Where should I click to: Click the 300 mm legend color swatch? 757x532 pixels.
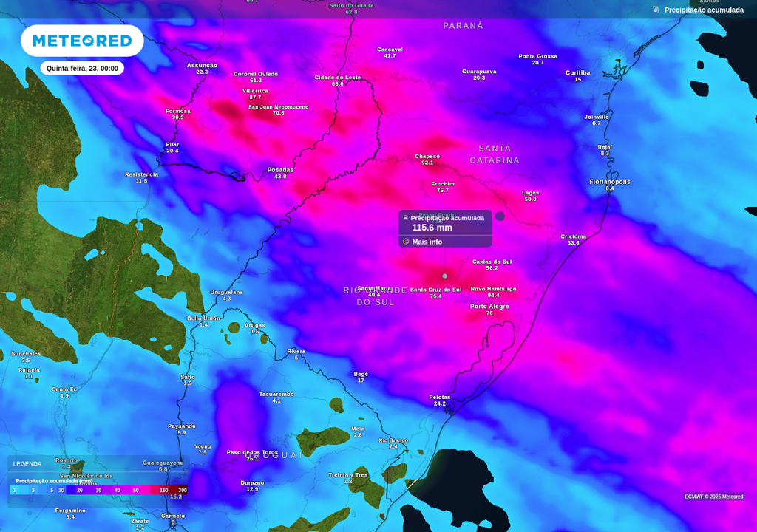click(183, 490)
